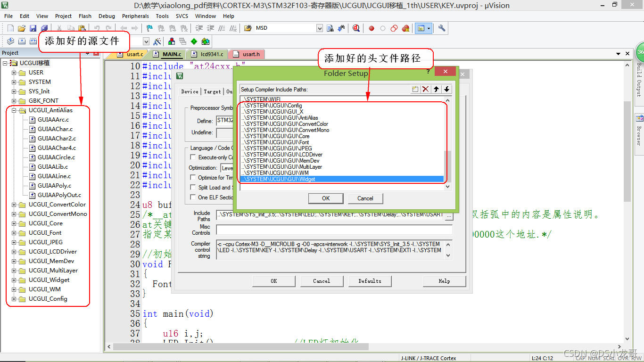The height and width of the screenshot is (362, 644).
Task: Open the Device tab in options dialog
Action: click(x=190, y=91)
